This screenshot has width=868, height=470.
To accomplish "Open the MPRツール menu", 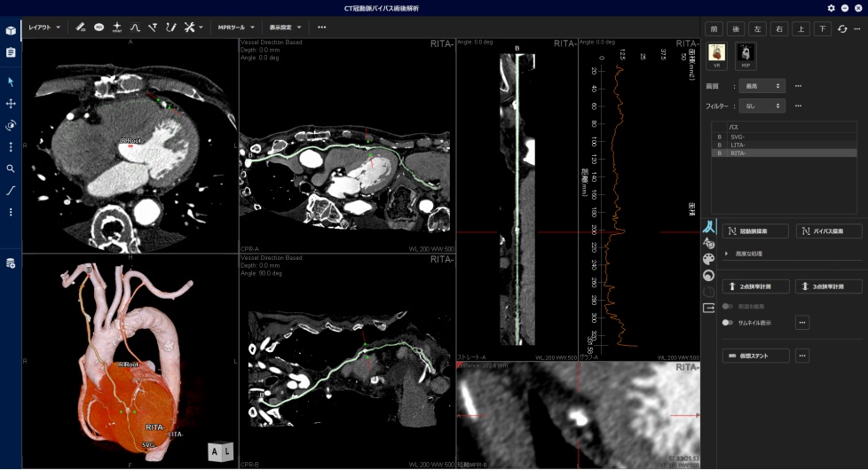I will click(x=235, y=27).
